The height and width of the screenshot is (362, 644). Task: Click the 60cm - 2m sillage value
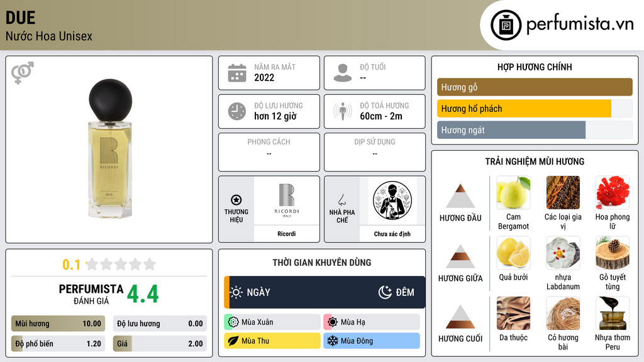coord(381,116)
